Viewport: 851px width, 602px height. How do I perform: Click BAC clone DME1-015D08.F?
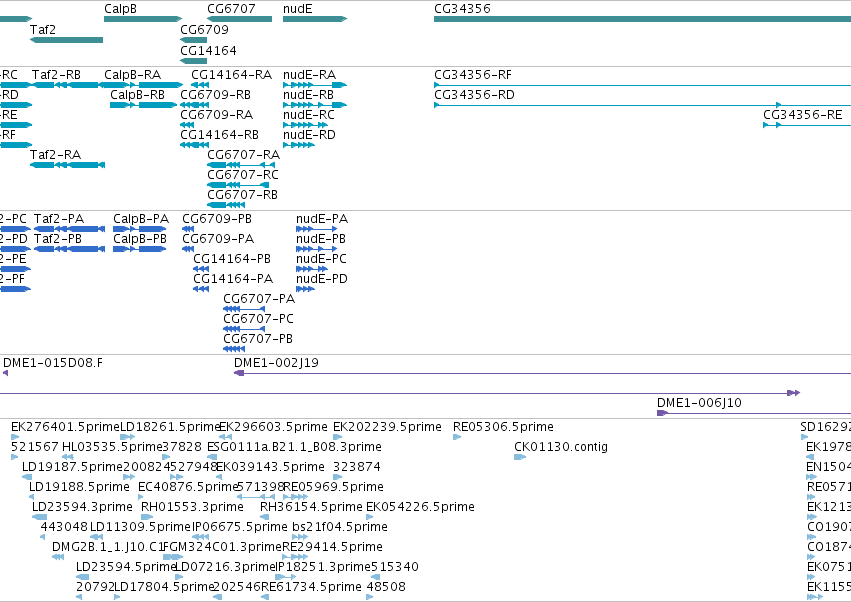(x=53, y=363)
